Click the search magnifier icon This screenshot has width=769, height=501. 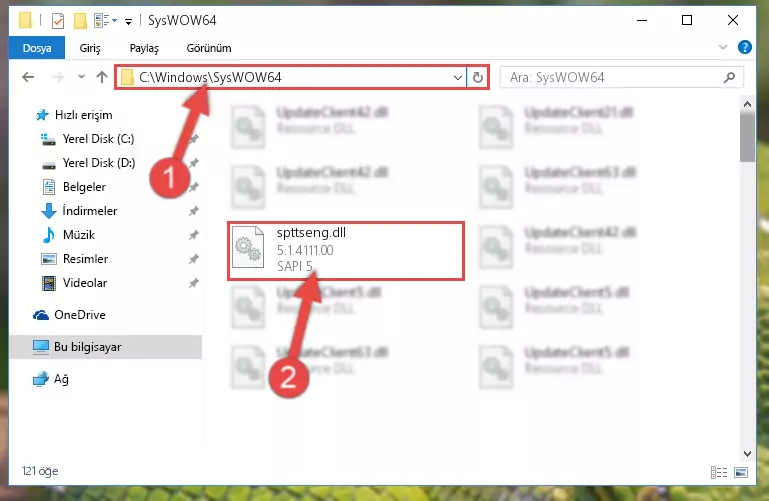729,77
